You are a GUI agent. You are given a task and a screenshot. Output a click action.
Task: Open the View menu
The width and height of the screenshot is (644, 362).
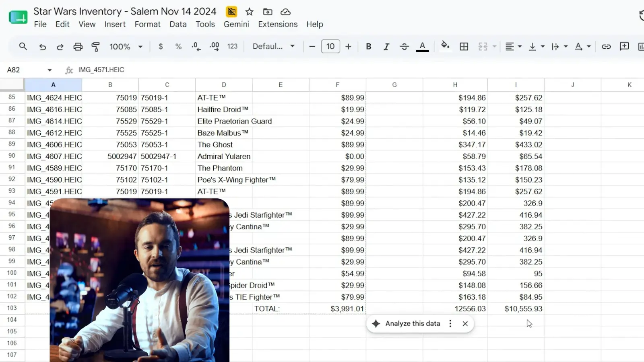coord(87,24)
